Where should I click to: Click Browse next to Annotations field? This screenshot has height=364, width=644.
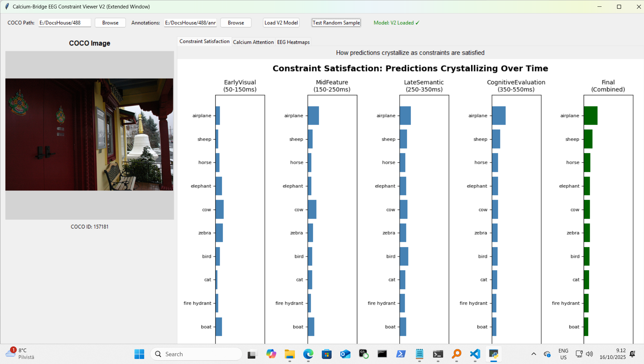click(236, 23)
